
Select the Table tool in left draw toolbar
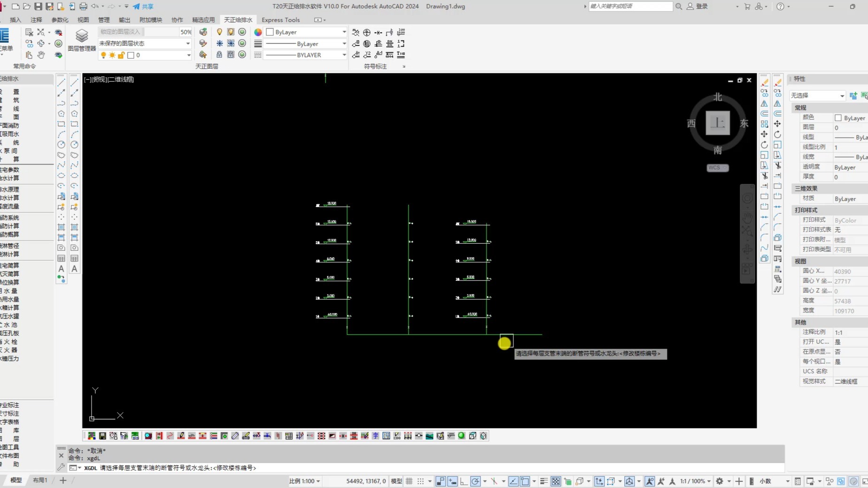coord(61,258)
